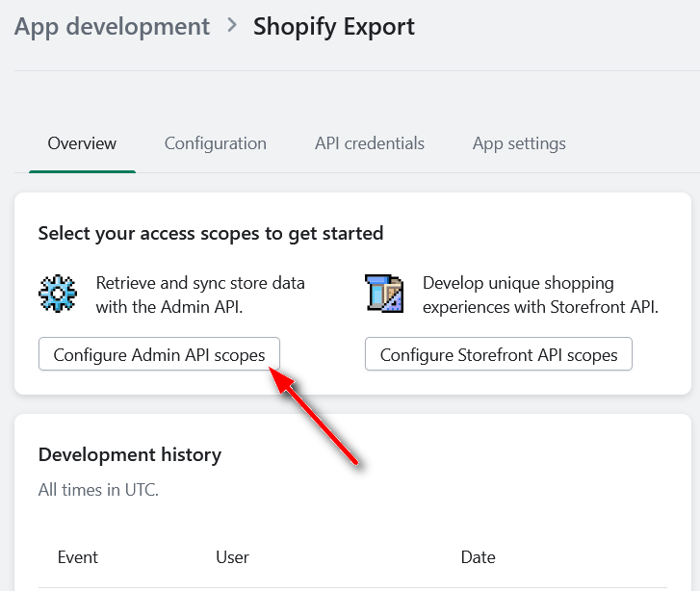Click 'Select your access scopes' heading
Image resolution: width=700 pixels, height=591 pixels.
(211, 234)
